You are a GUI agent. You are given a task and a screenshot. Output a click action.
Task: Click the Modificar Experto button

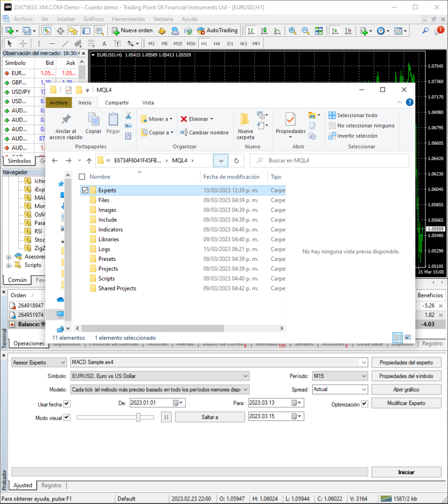[x=406, y=403]
